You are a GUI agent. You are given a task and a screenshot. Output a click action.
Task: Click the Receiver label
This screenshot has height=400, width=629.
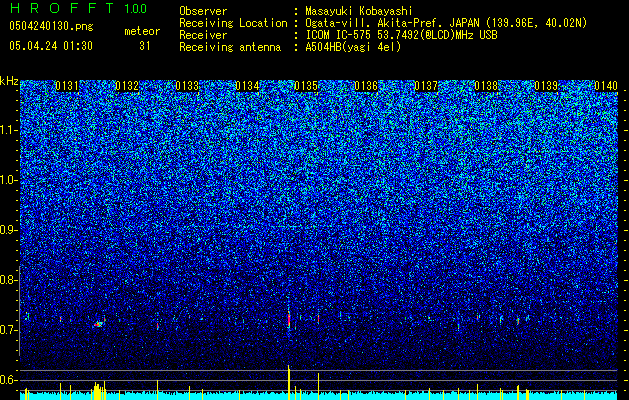tap(203, 35)
